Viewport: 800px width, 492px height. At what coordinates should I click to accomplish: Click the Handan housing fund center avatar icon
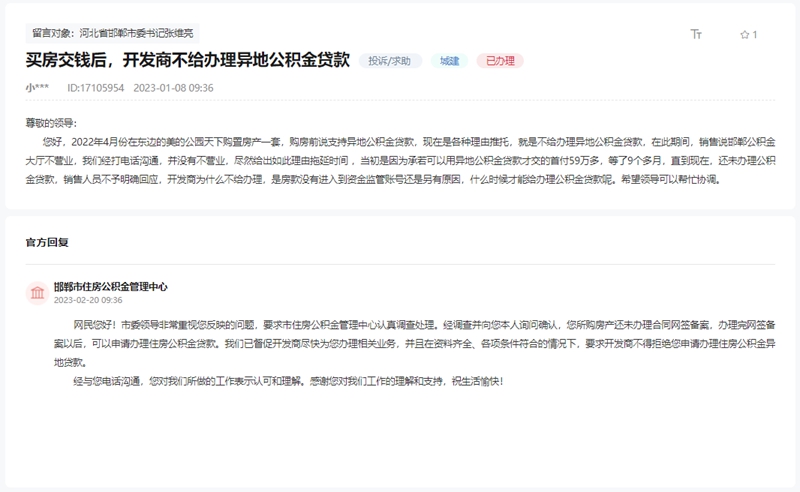(37, 293)
